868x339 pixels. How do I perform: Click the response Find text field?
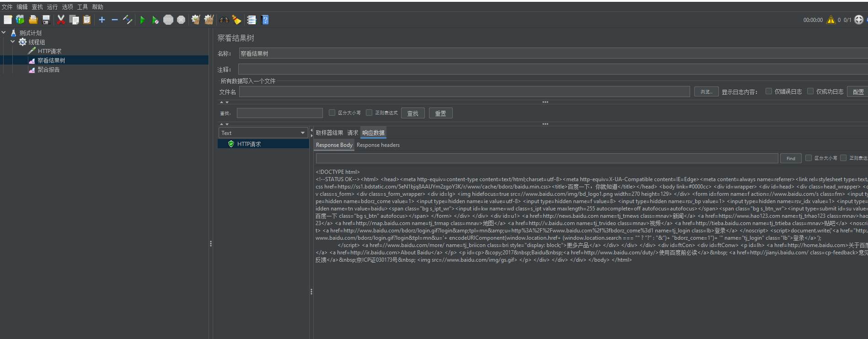[x=547, y=158]
